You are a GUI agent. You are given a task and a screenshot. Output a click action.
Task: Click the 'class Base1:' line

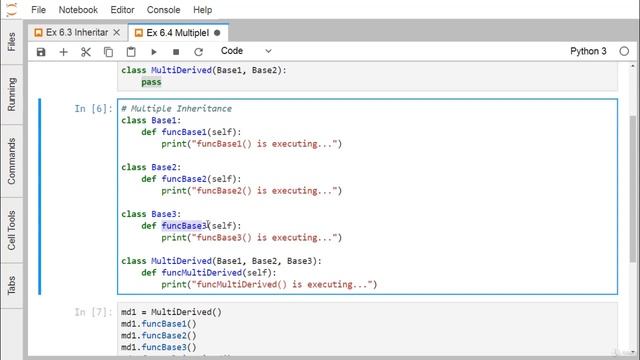click(x=151, y=120)
